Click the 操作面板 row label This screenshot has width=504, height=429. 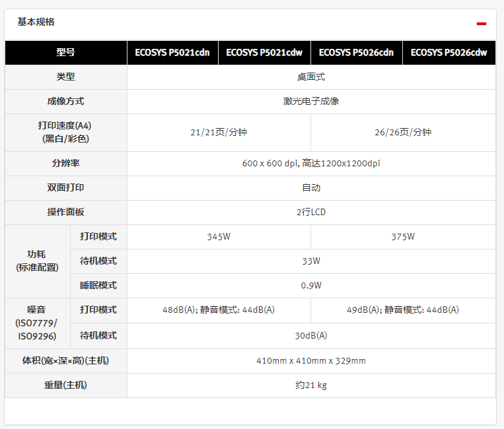pos(66,213)
